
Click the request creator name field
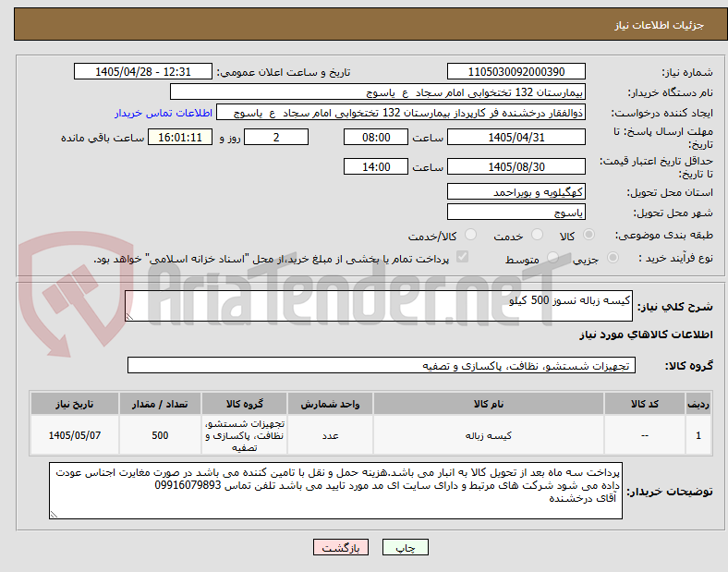[x=401, y=113]
